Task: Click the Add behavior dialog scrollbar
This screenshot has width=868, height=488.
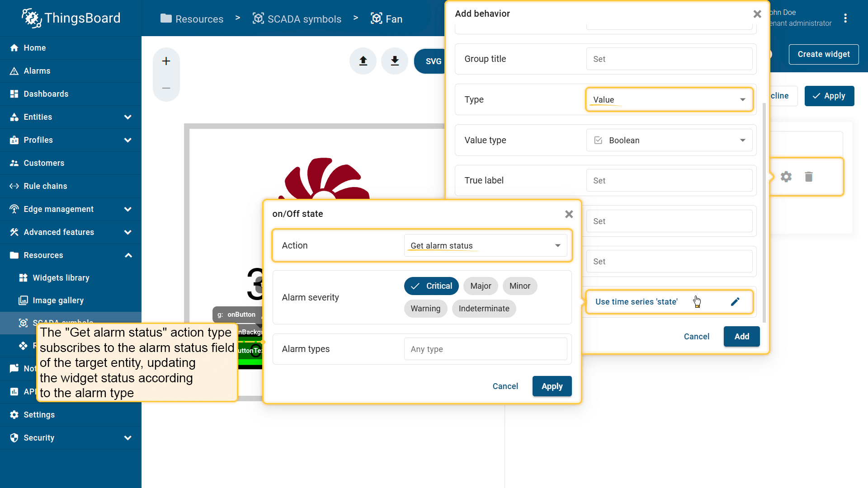Action: coord(764,212)
